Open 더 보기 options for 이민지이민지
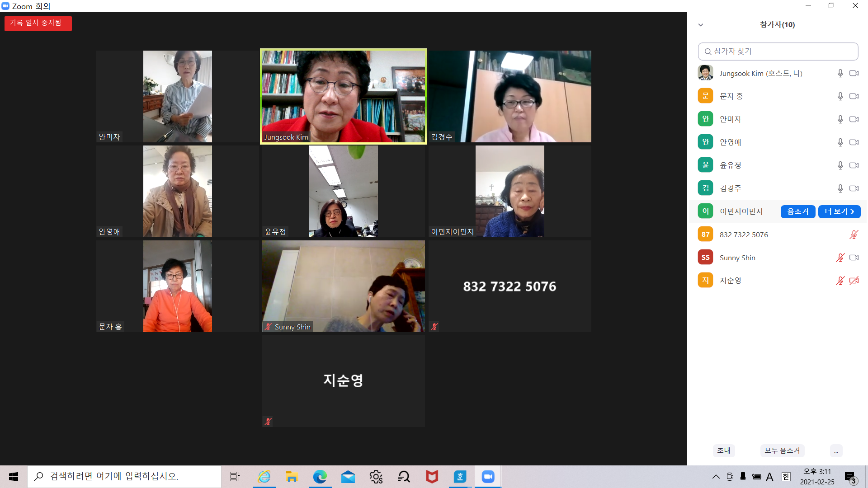The height and width of the screenshot is (488, 868). [x=839, y=211]
